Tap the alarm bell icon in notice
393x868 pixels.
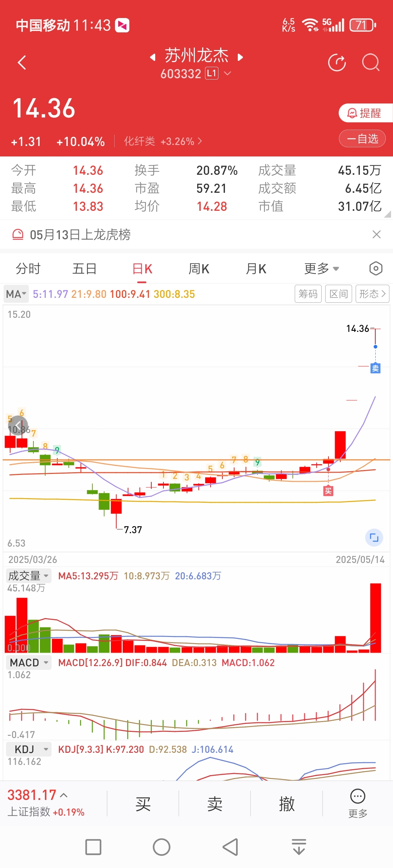[x=18, y=234]
